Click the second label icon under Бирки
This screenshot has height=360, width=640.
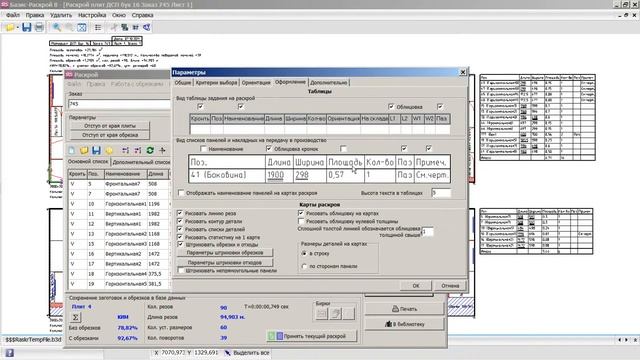336,313
